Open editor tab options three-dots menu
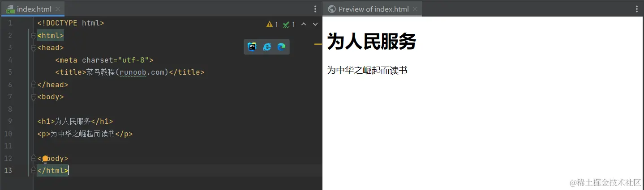Viewport: 644px width, 190px height. tap(315, 9)
